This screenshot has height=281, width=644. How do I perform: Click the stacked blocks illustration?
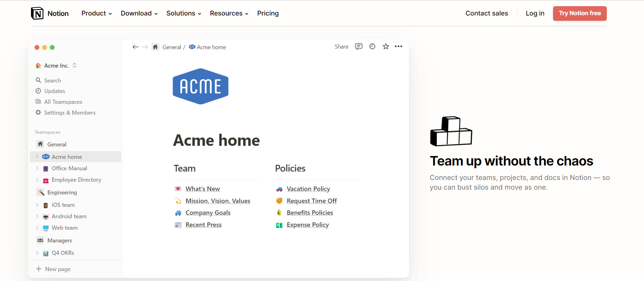(451, 131)
